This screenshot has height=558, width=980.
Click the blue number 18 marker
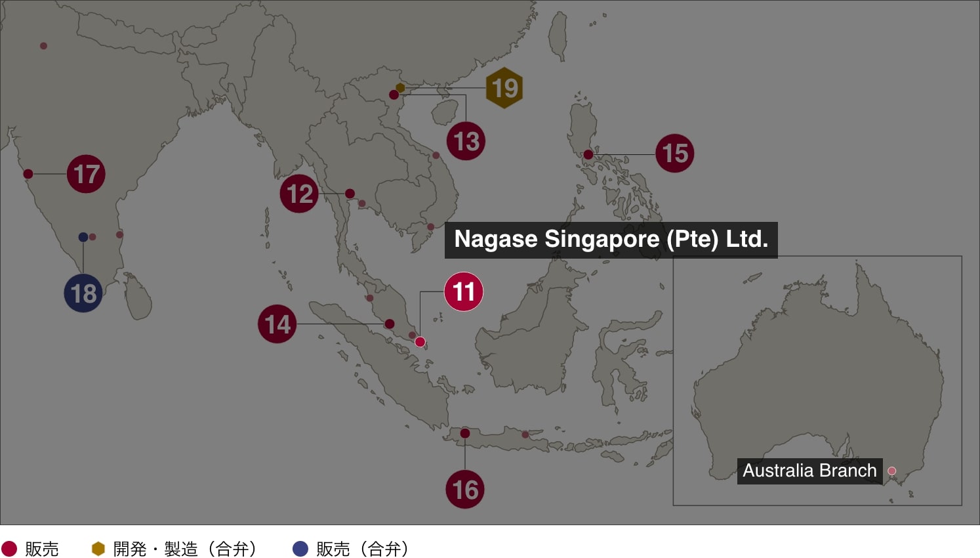(x=83, y=293)
